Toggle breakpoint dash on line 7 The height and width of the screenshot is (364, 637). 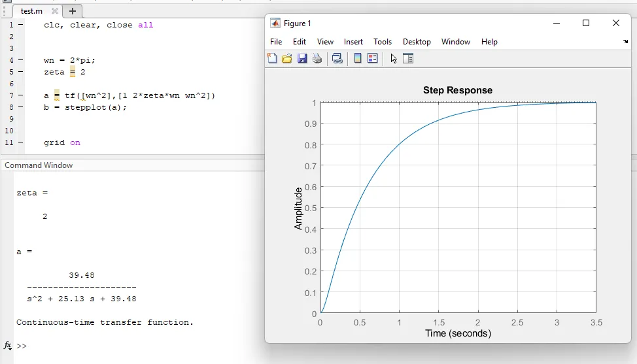point(21,95)
